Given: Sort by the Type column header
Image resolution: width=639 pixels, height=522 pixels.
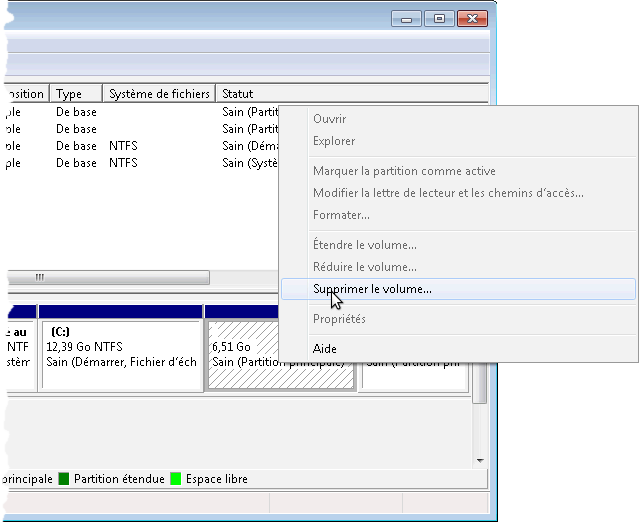Looking at the screenshot, I should pos(76,94).
